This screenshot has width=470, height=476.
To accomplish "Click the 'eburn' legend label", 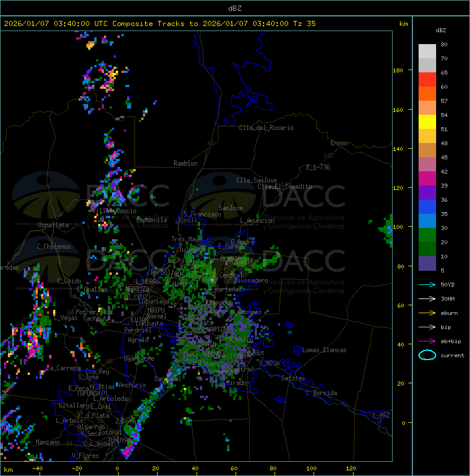I will click(x=449, y=313).
